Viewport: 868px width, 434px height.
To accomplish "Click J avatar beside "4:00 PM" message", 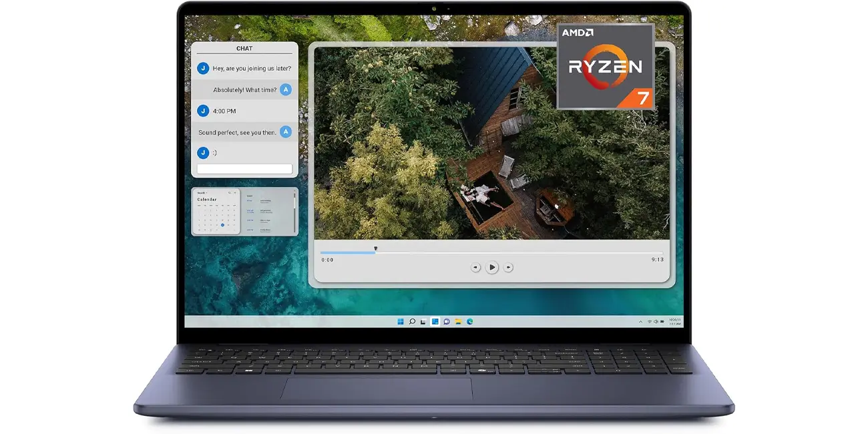I will (204, 111).
